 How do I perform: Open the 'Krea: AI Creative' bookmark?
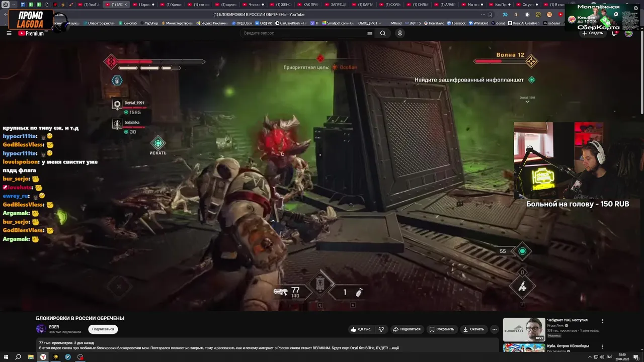pyautogui.click(x=523, y=23)
